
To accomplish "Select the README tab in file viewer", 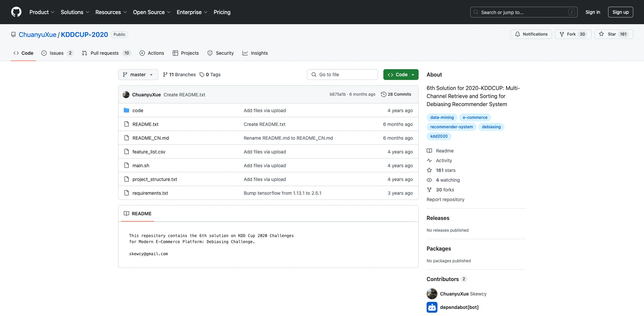I will [x=138, y=214].
